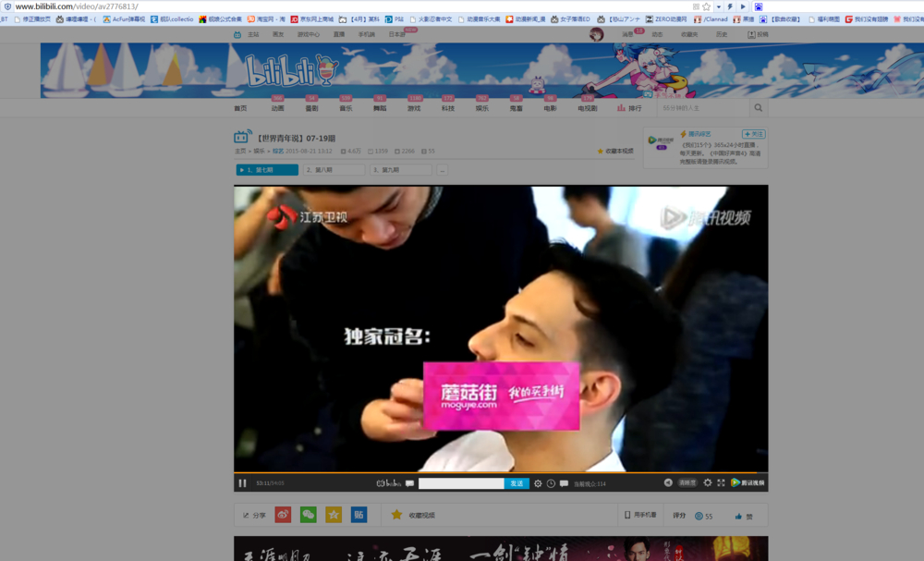Click the thumbs-up 赞 button
Viewport: 924px width, 561px height.
pyautogui.click(x=744, y=517)
